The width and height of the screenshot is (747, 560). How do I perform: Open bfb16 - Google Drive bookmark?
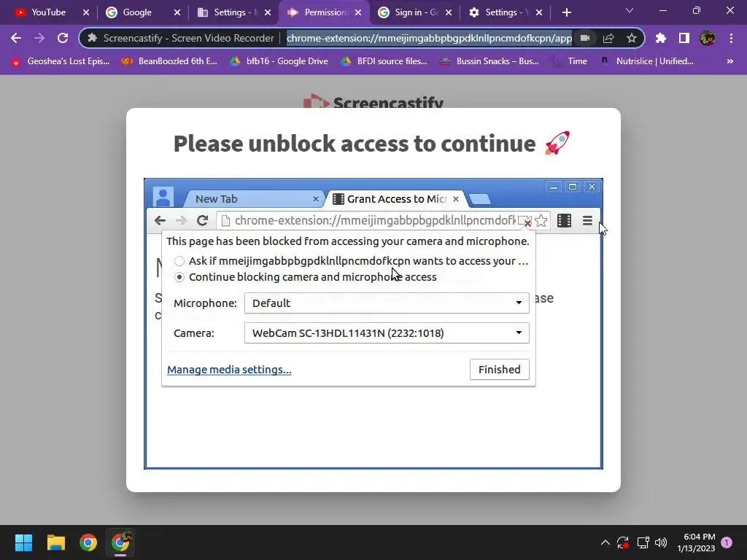pos(279,61)
